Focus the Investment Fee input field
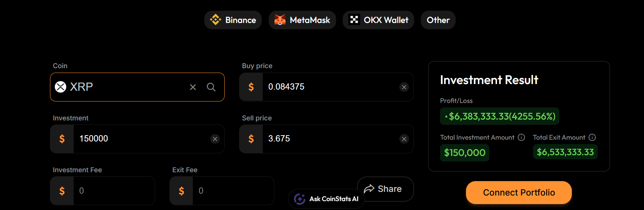Image resolution: width=644 pixels, height=210 pixels. pos(103,191)
